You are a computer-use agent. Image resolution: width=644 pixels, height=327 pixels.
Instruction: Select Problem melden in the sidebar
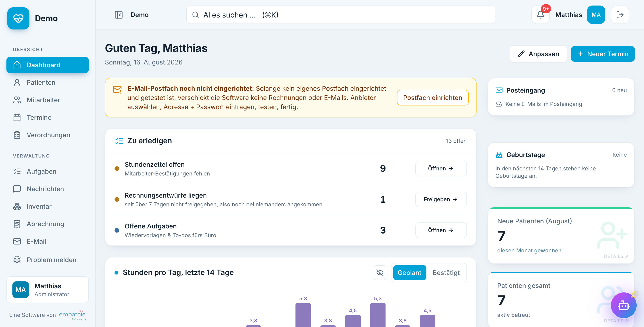(x=48, y=260)
